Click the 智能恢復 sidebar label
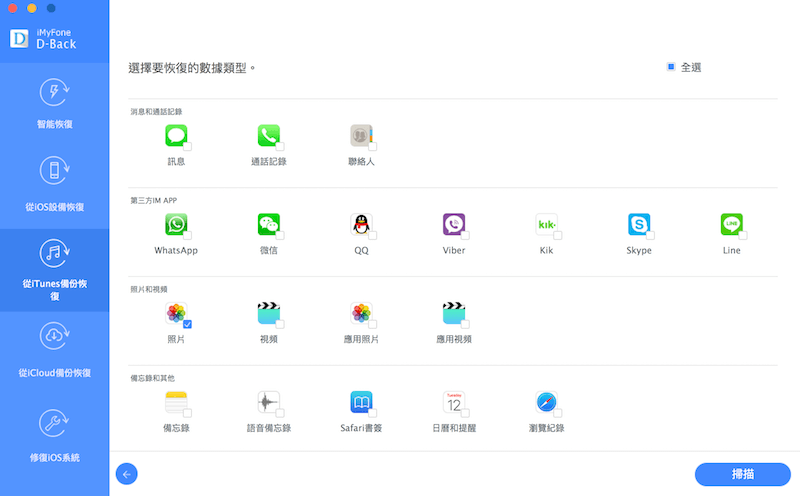The height and width of the screenshot is (496, 800). pyautogui.click(x=55, y=124)
